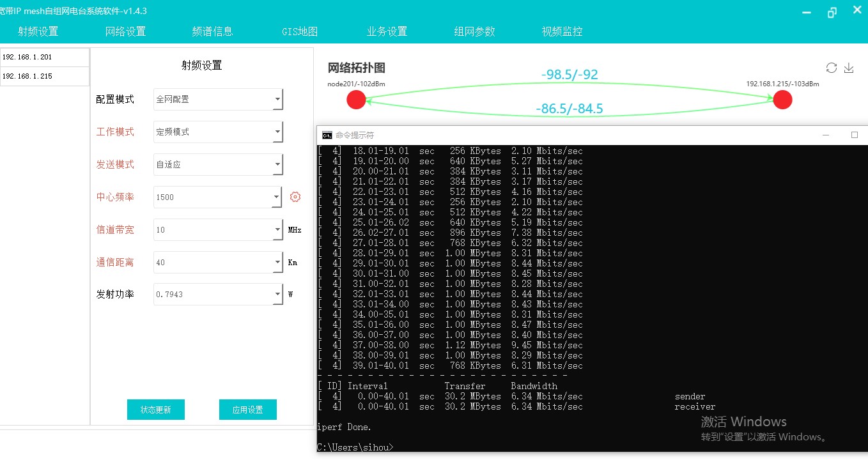The image size is (868, 462).
Task: Click the -98.5/-92 link signal label
Action: 570,75
